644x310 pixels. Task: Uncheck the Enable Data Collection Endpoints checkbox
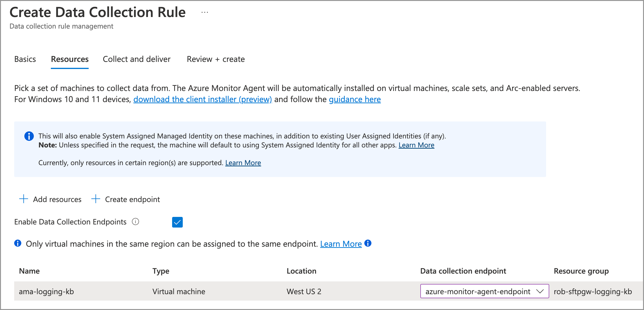pos(177,222)
